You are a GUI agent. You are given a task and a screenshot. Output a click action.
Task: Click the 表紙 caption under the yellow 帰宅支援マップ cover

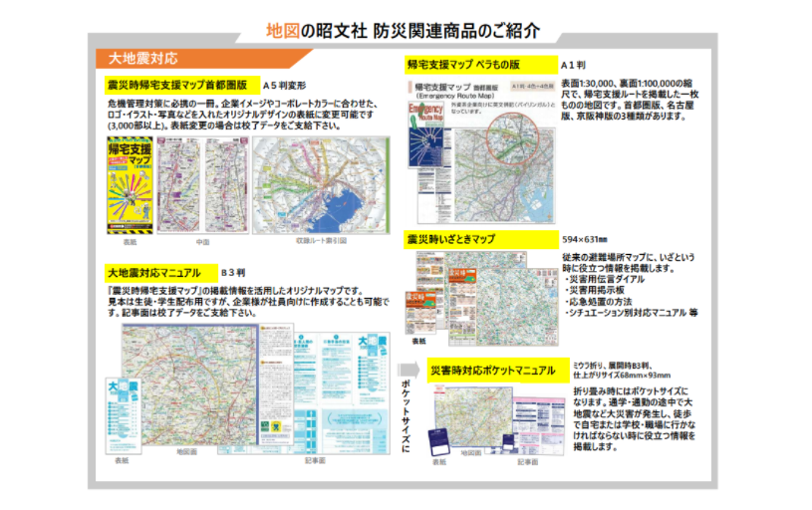130,242
